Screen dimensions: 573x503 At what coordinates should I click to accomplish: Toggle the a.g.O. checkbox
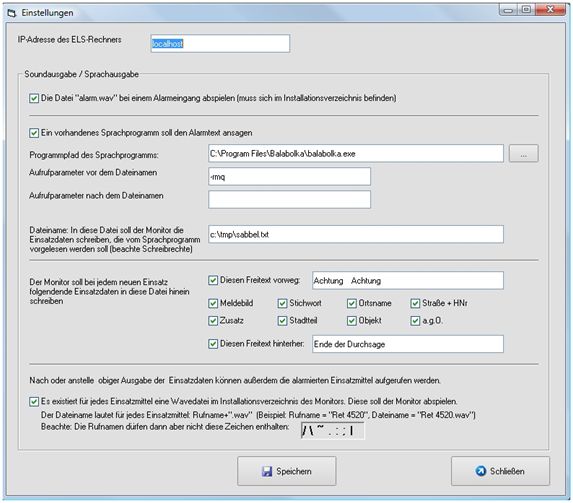point(415,321)
